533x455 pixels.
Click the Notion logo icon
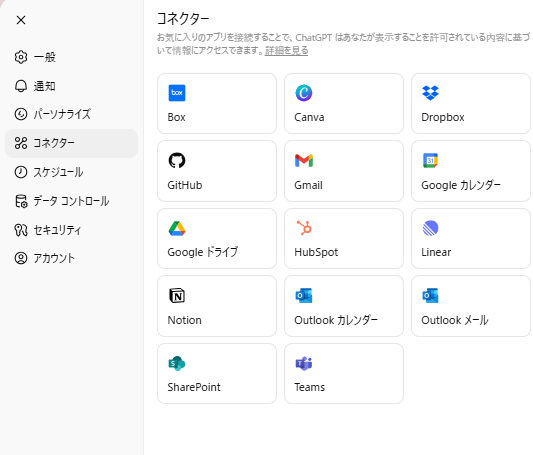click(x=177, y=296)
